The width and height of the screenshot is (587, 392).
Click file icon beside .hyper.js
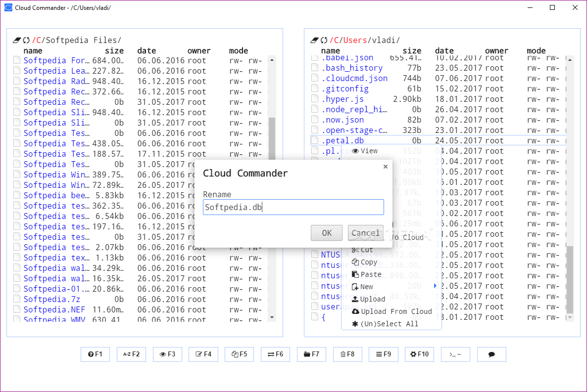[x=315, y=99]
